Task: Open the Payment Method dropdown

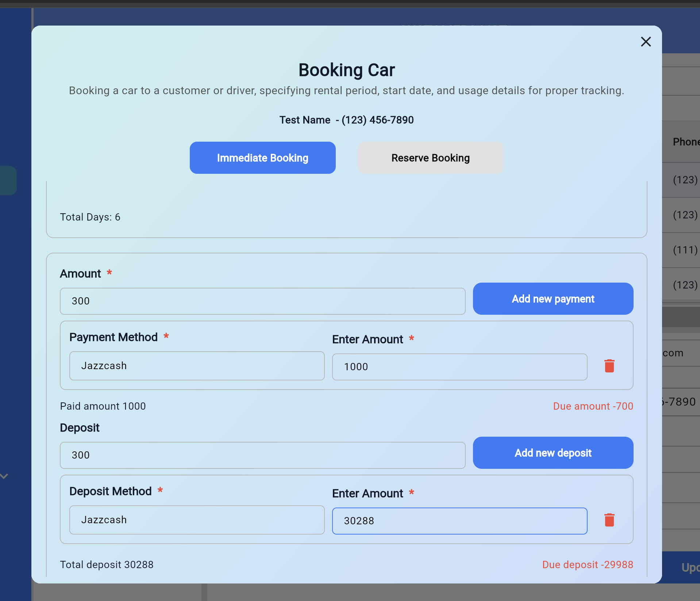Action: tap(197, 366)
